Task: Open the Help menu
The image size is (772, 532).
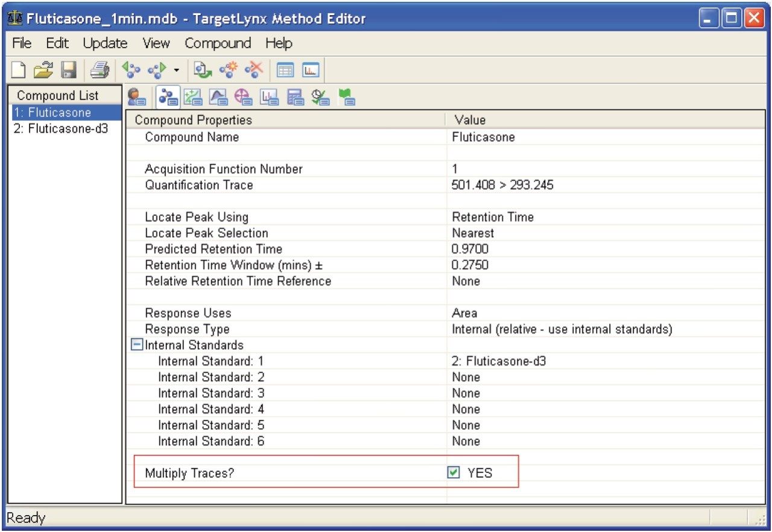Action: pos(279,43)
